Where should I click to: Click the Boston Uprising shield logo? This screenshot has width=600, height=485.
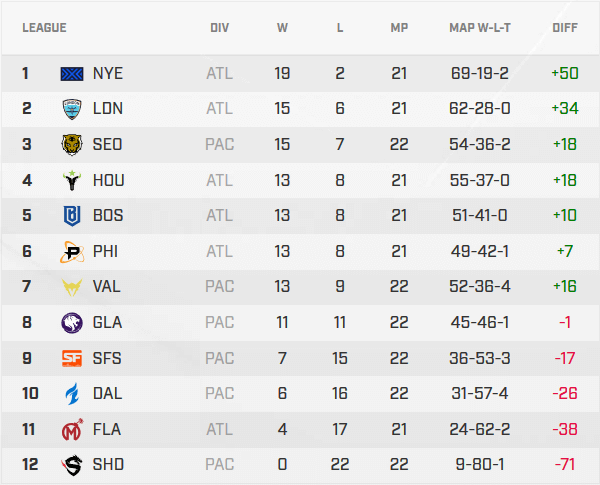[73, 215]
